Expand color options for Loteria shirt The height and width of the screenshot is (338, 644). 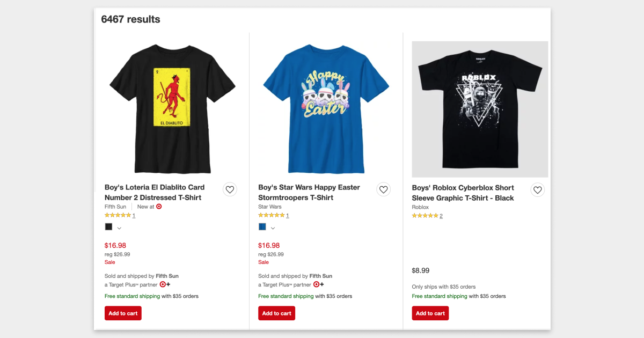coord(119,228)
